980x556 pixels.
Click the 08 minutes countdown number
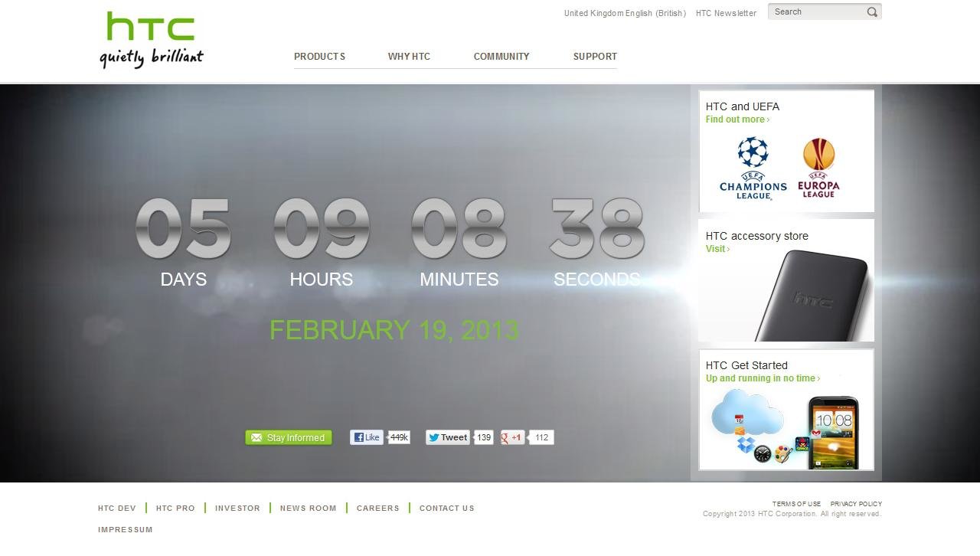click(459, 228)
